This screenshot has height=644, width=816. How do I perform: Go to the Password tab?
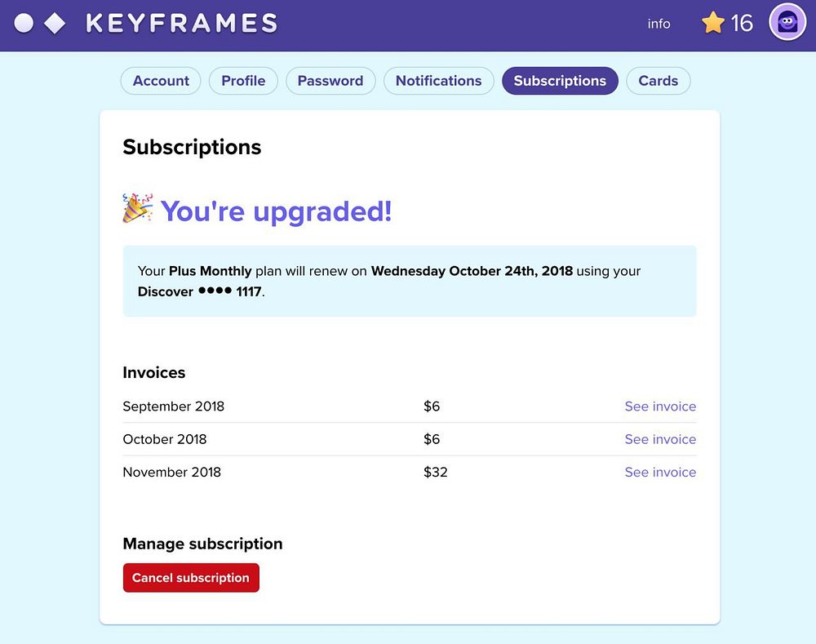(x=330, y=81)
